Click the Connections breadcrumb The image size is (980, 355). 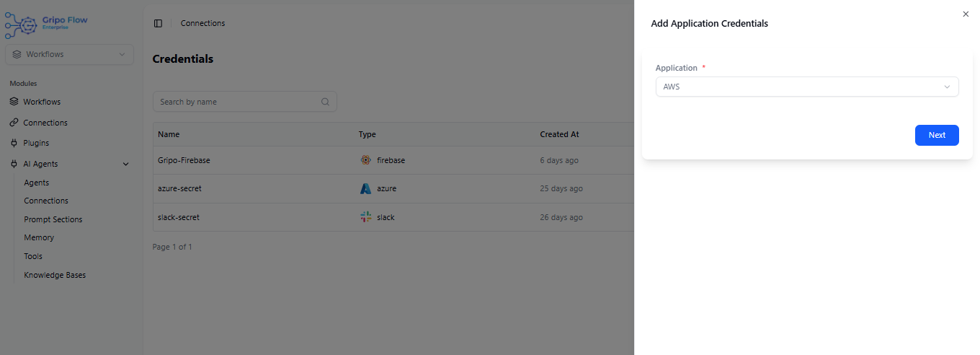202,23
